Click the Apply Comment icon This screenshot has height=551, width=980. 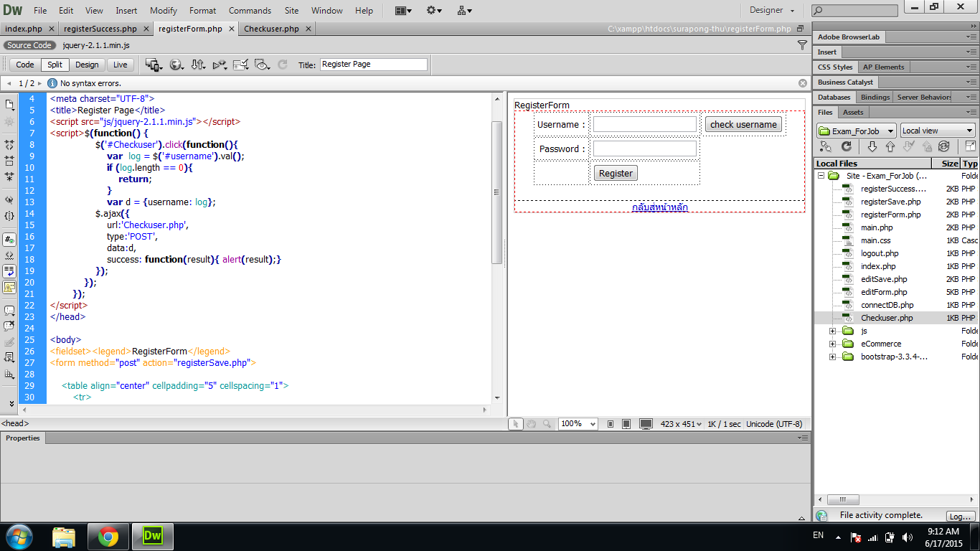[x=9, y=311]
